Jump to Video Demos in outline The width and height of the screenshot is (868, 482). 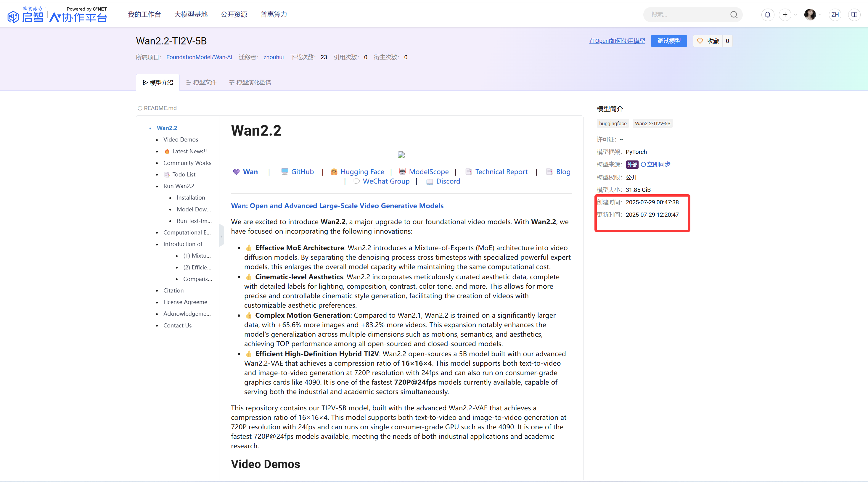pyautogui.click(x=181, y=139)
